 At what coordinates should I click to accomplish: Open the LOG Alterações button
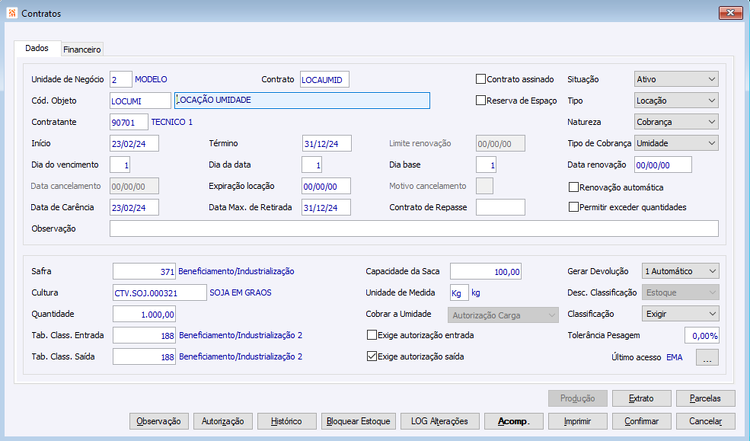[440, 421]
